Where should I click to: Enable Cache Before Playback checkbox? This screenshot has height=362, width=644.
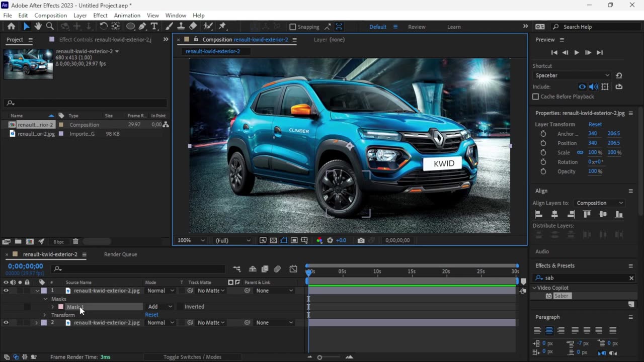pos(536,97)
